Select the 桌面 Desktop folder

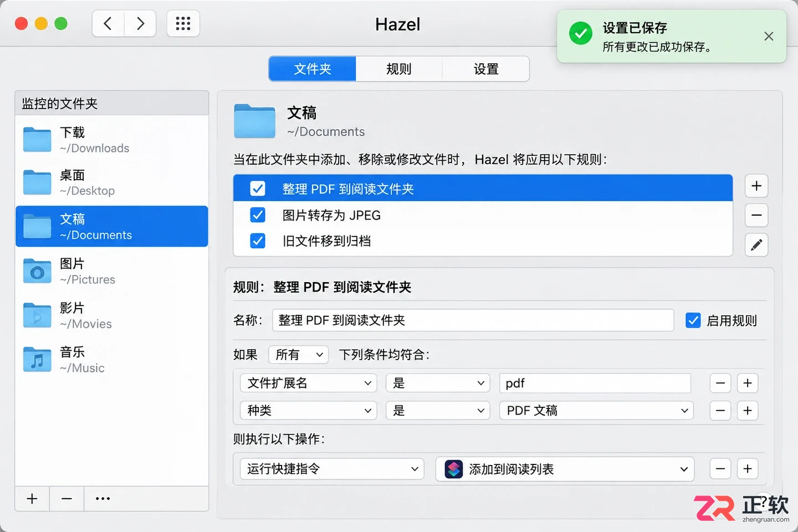coord(112,182)
